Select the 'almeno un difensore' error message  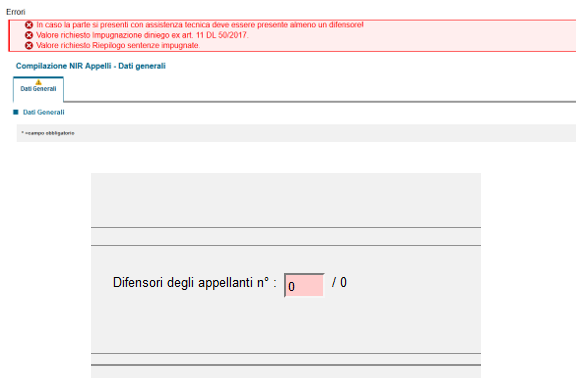(x=200, y=25)
